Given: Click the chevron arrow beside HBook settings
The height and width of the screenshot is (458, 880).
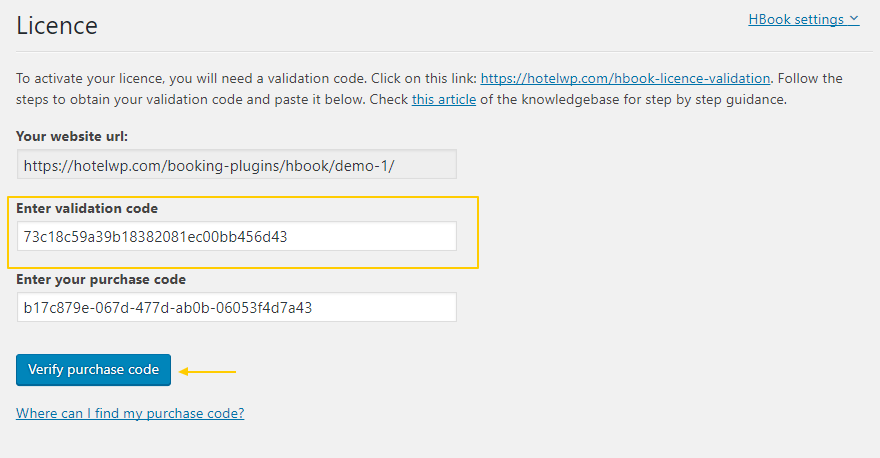Looking at the screenshot, I should [854, 19].
